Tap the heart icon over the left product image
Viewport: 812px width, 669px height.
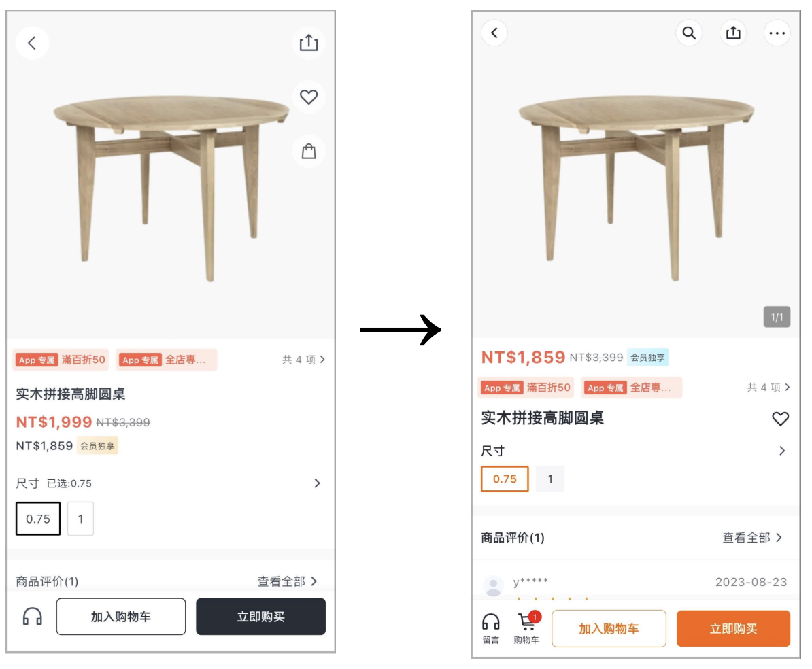309,97
